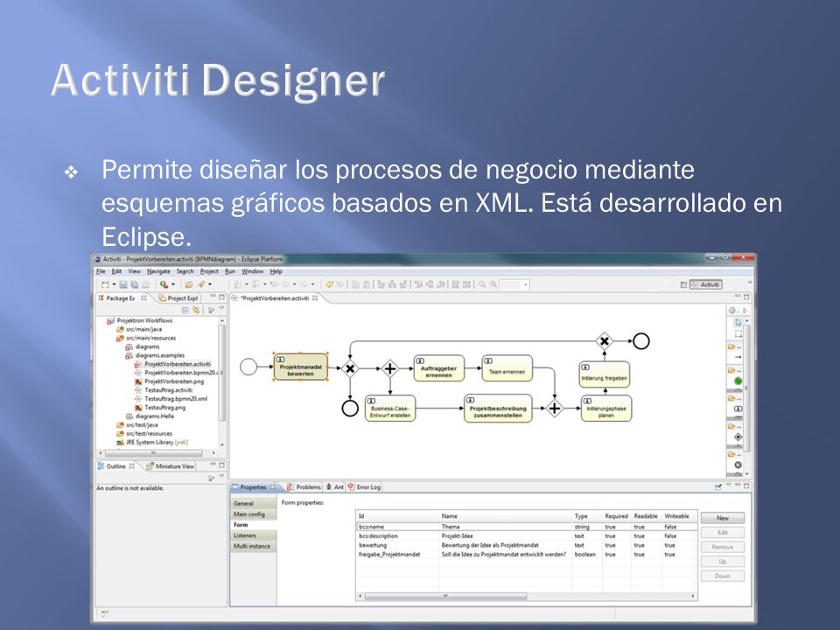Click the green Run launch icon

[164, 284]
